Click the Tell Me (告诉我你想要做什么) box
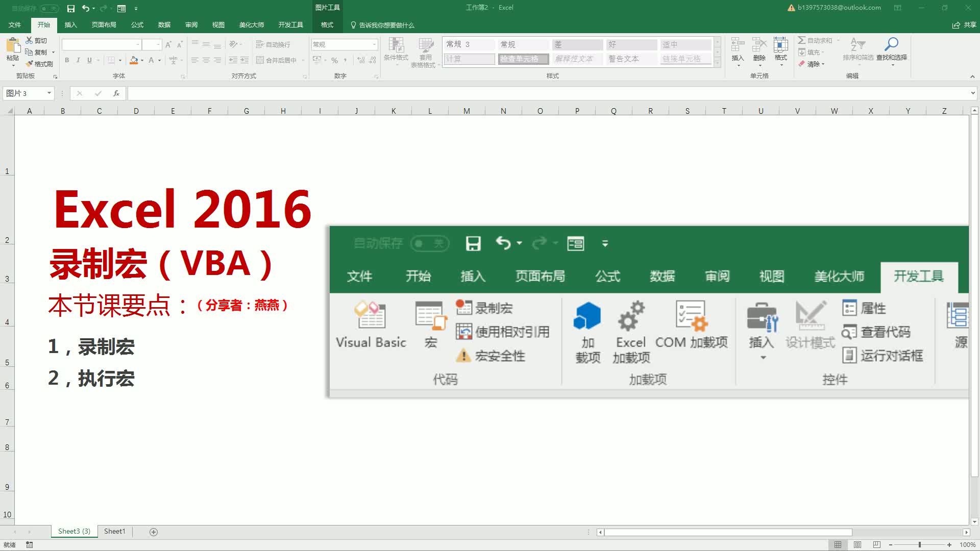980x551 pixels. coord(383,25)
